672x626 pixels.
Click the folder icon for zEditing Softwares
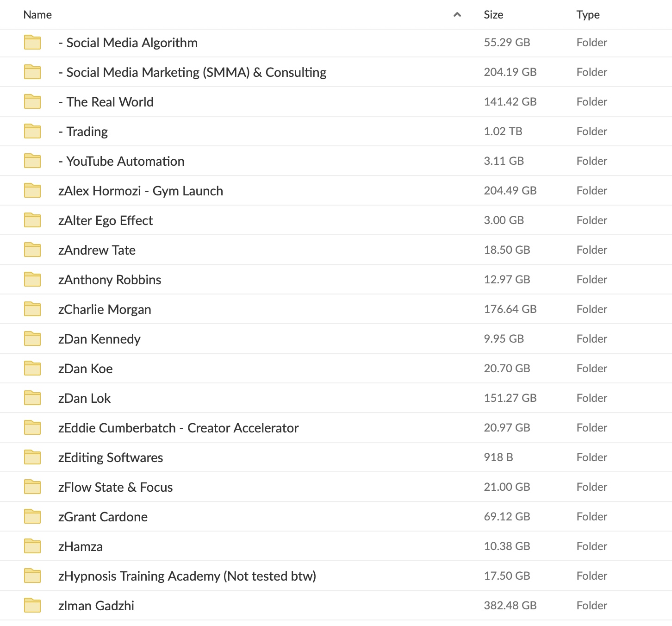click(x=32, y=457)
